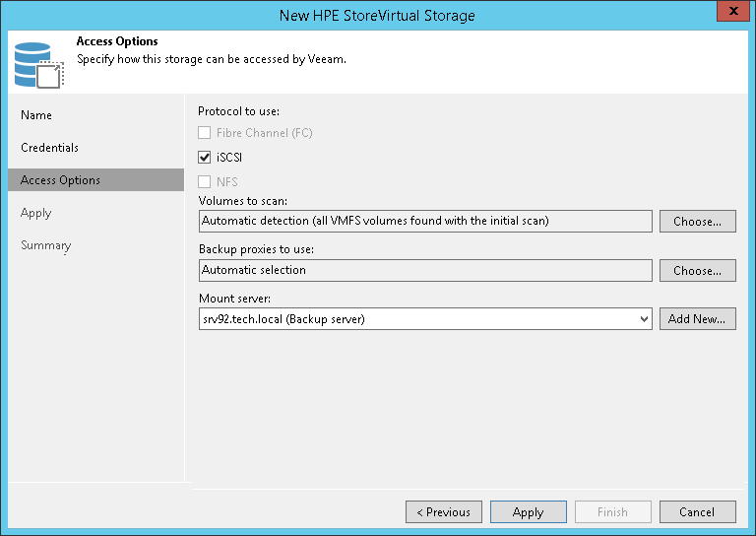Click the NFS protocol checkbox
Viewport: 756px width, 536px height.
click(205, 181)
